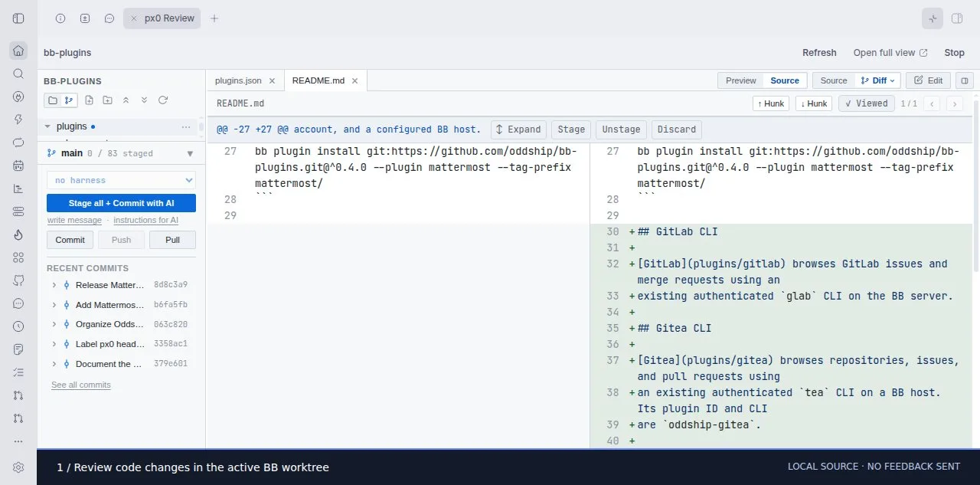Click the Commit button

coord(70,240)
